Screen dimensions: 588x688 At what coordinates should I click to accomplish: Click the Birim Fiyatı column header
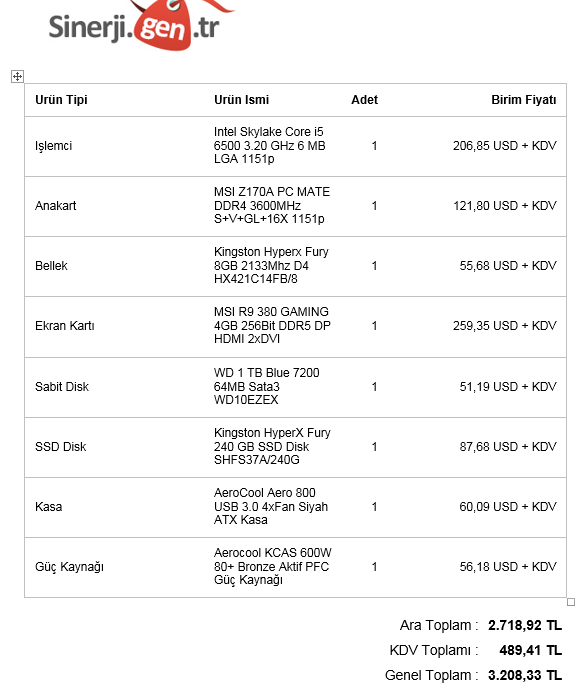(x=523, y=100)
